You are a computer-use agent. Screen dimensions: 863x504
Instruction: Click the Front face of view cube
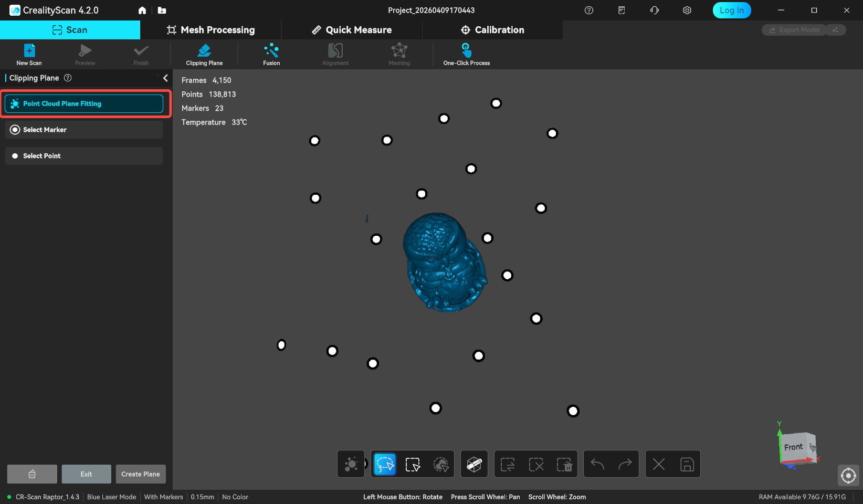pyautogui.click(x=793, y=447)
